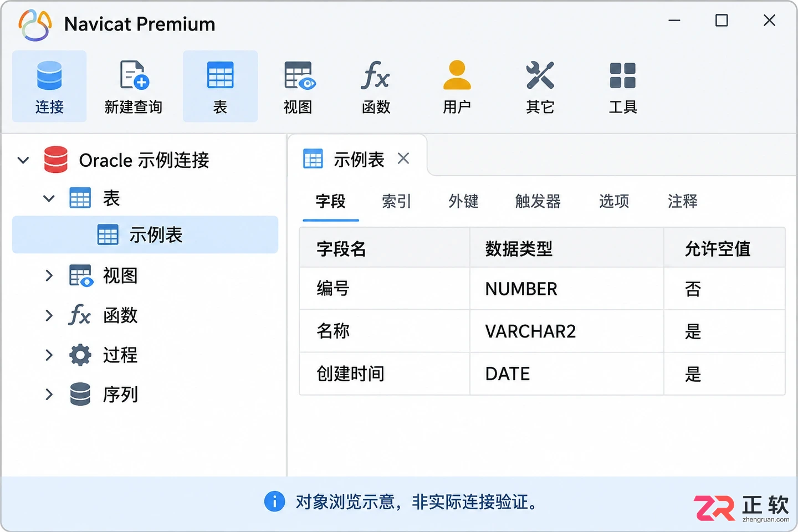The width and height of the screenshot is (798, 532).
Task: Click the 创建时间 field name cell
Action: 385,374
